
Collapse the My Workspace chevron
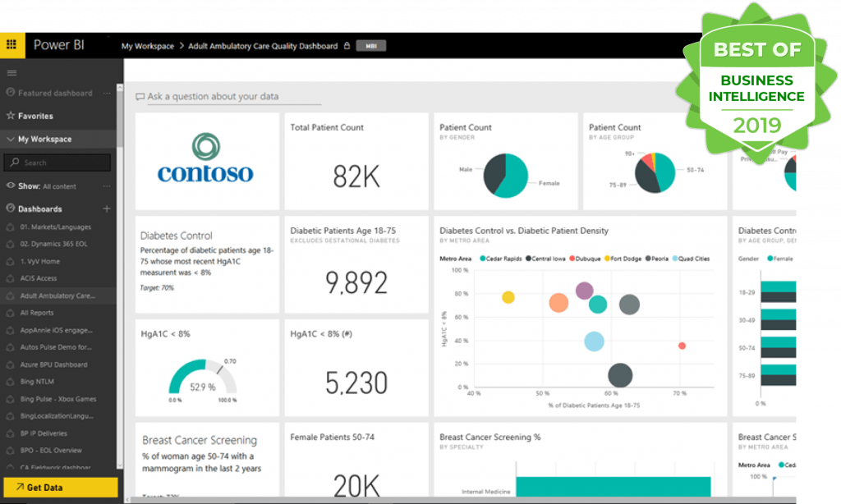pyautogui.click(x=10, y=139)
